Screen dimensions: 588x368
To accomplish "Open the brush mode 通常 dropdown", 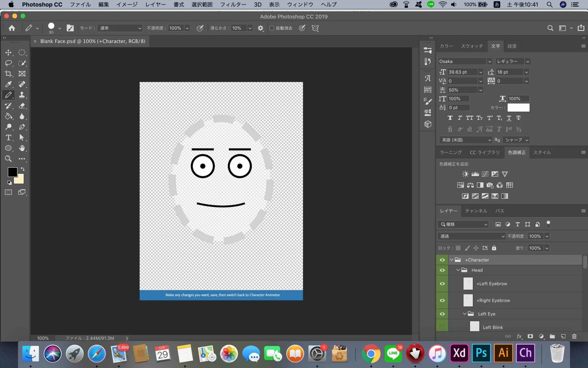I will coord(120,28).
